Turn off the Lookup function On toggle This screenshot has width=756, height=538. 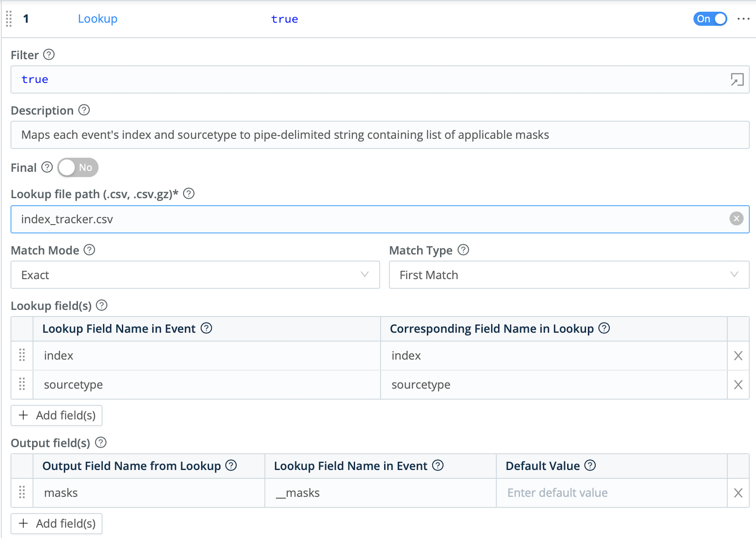710,19
